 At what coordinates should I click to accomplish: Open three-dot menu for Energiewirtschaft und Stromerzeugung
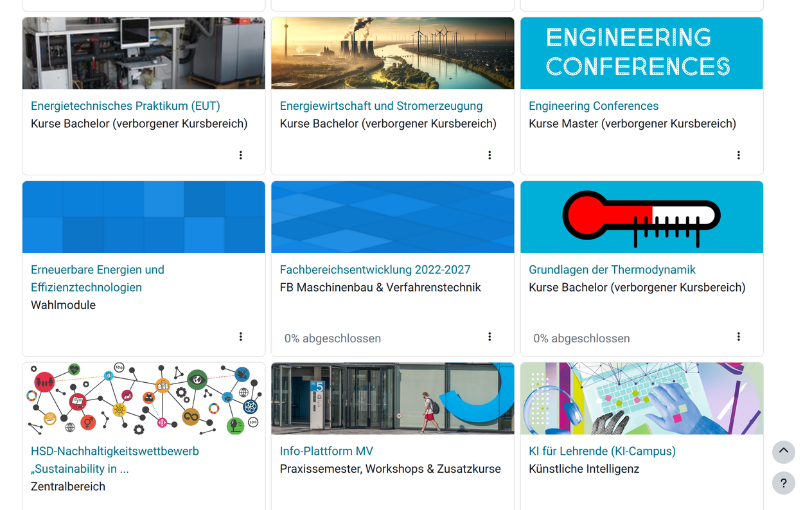tap(490, 155)
